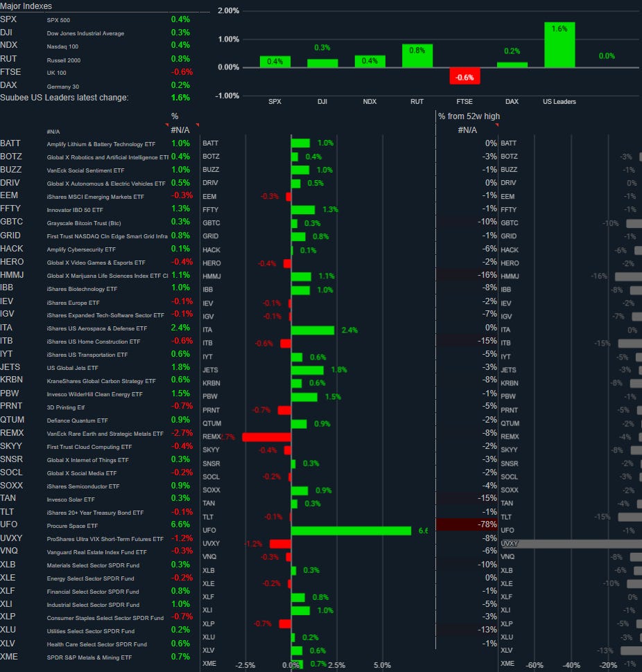Select the small DAX bar in index chart

tap(512, 65)
